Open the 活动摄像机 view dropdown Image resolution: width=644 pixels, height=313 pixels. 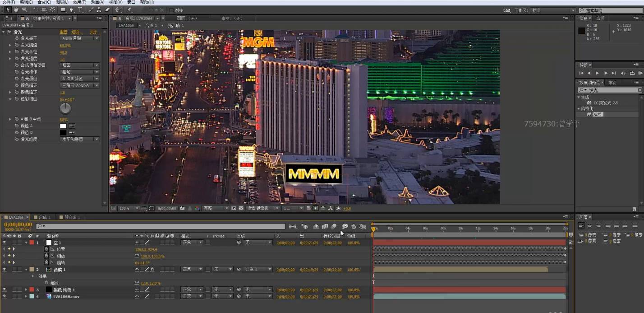tap(263, 208)
